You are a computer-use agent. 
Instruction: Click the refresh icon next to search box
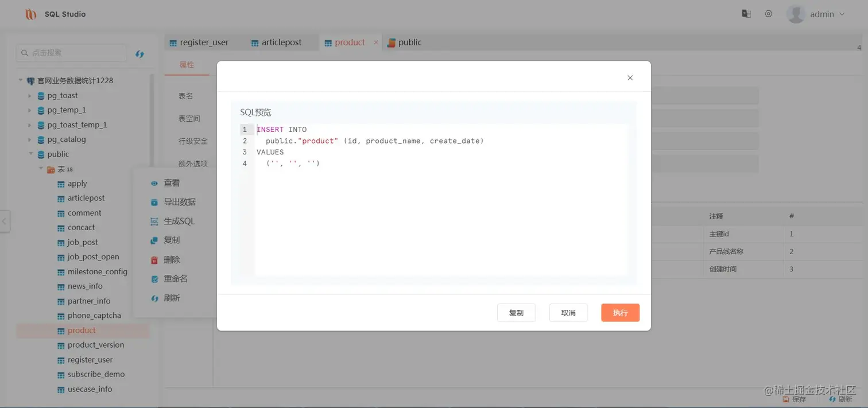tap(139, 53)
